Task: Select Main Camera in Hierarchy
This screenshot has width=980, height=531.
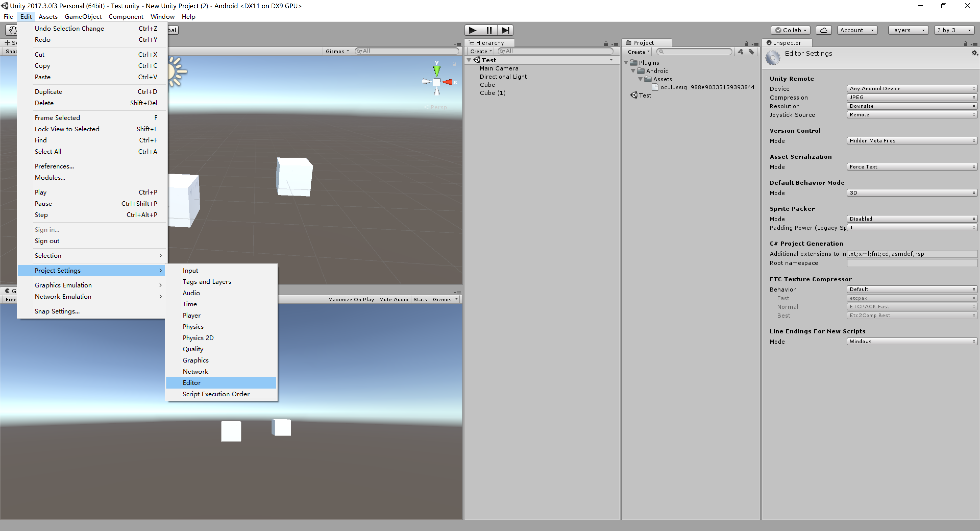Action: (x=499, y=68)
